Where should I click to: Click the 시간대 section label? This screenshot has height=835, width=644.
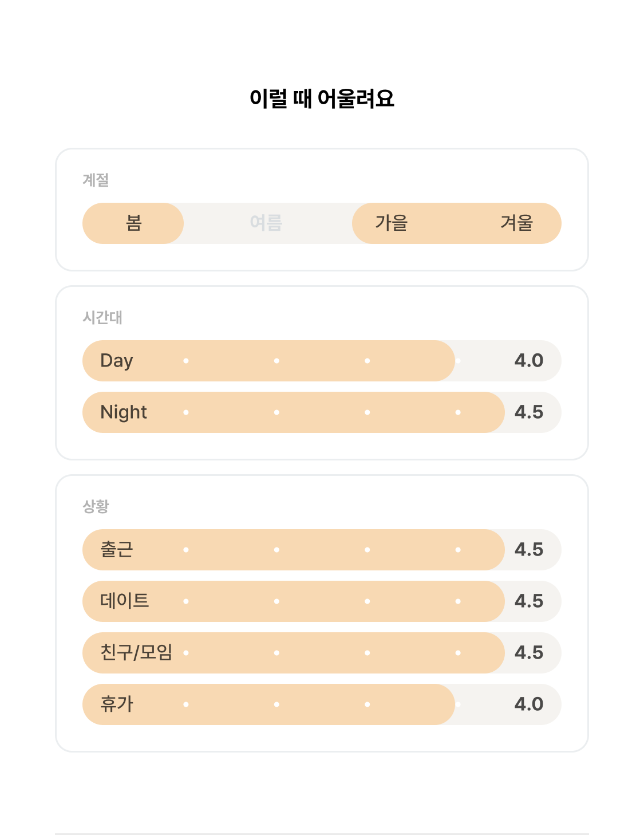[x=102, y=318]
